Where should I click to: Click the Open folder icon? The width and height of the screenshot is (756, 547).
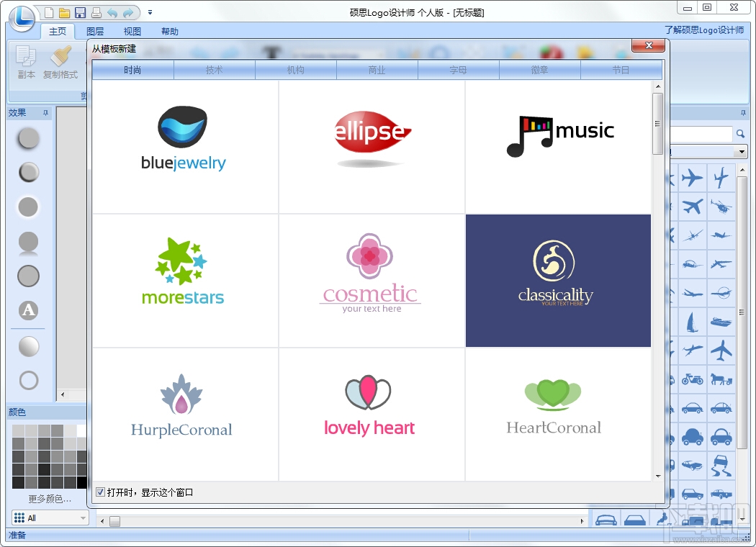point(65,12)
